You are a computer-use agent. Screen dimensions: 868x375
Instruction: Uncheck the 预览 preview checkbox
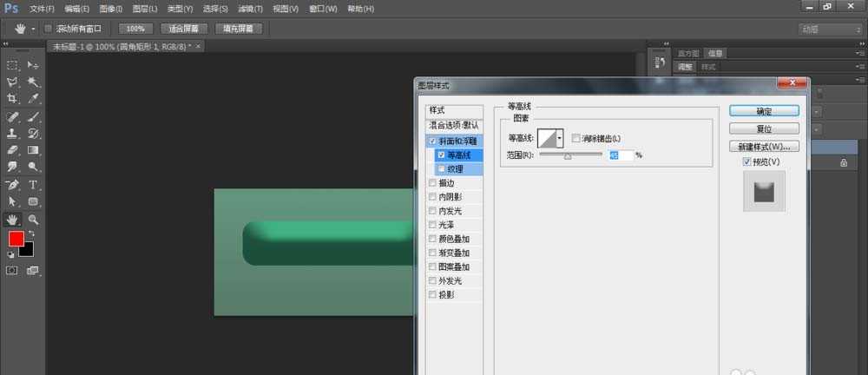coord(746,161)
